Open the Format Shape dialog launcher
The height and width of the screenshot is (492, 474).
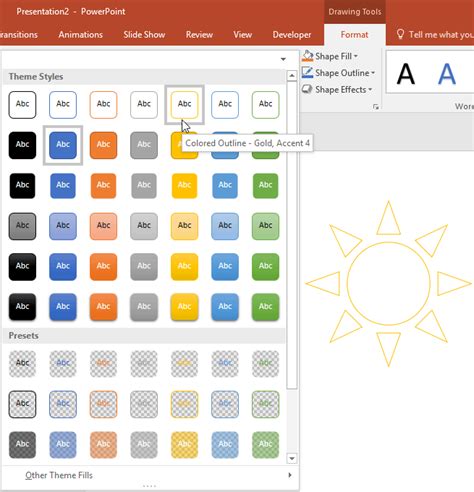(376, 107)
